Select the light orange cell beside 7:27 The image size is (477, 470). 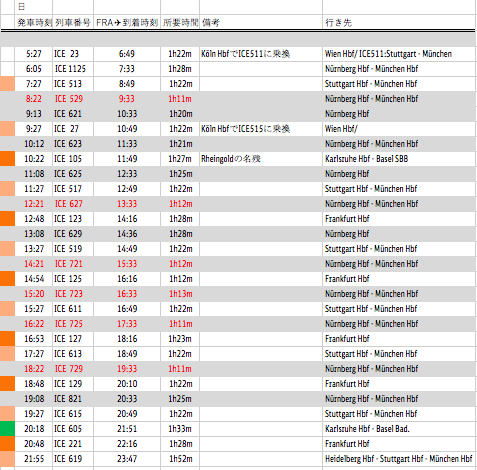[7, 84]
